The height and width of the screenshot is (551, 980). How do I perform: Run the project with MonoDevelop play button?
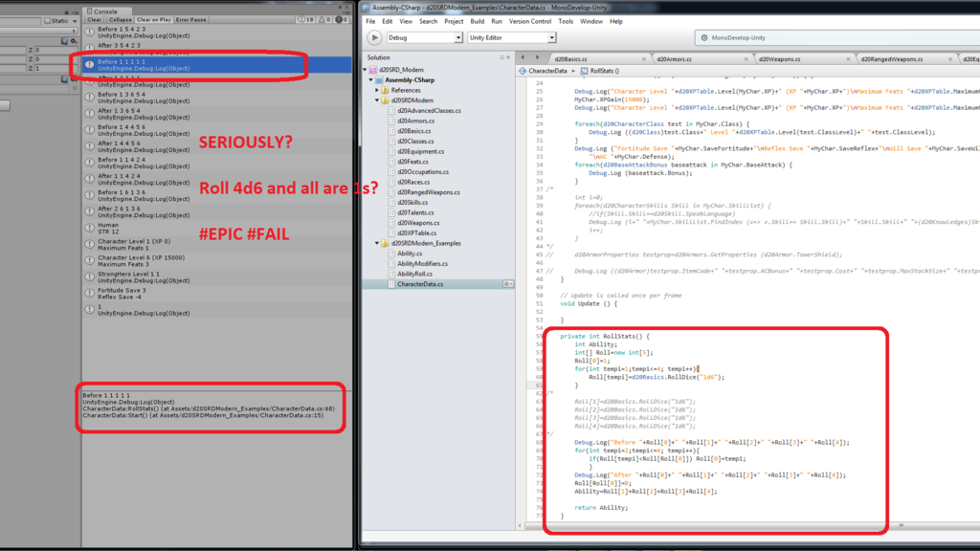click(374, 37)
